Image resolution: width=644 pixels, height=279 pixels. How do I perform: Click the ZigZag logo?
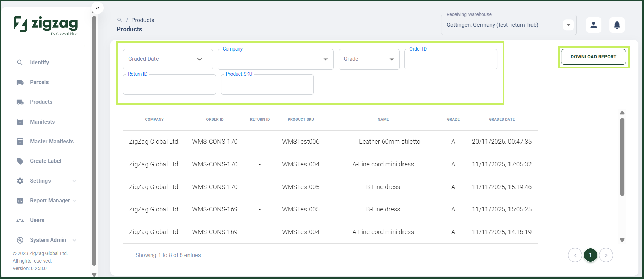[x=46, y=25]
